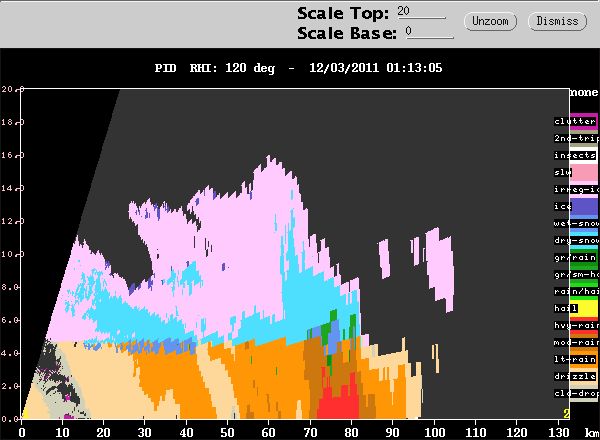Edit the Scale Base value field
600x440 pixels.
click(x=429, y=32)
